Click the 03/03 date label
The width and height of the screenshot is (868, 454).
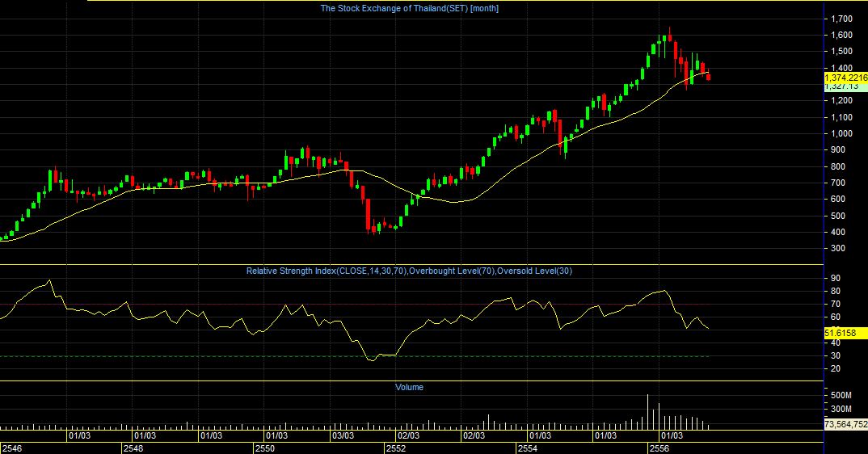343,435
